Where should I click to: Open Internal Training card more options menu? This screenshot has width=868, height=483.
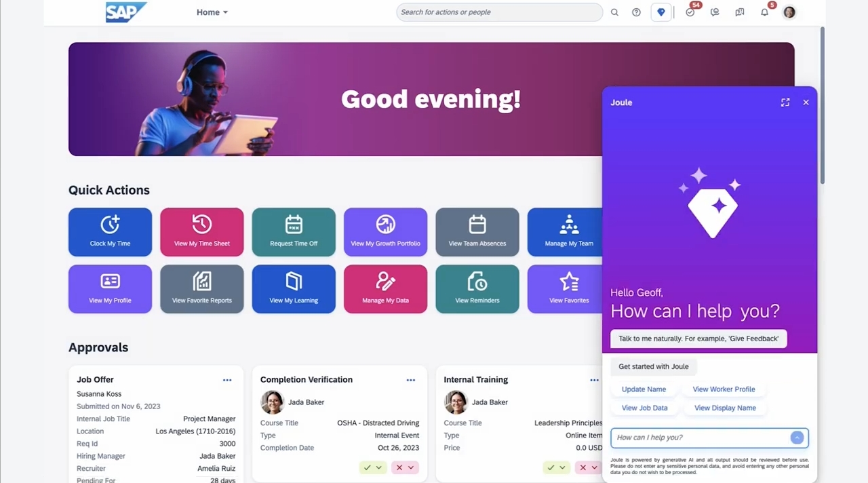click(x=594, y=380)
